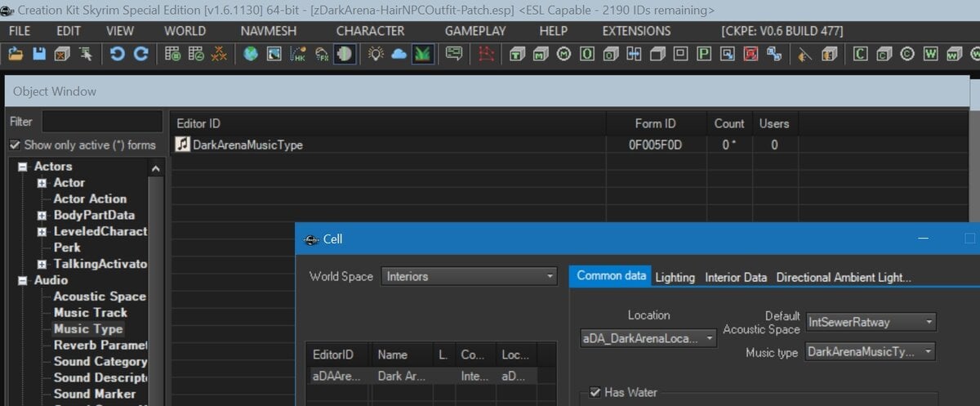Sort by the Count column header
The image size is (980, 406).
pyautogui.click(x=729, y=123)
